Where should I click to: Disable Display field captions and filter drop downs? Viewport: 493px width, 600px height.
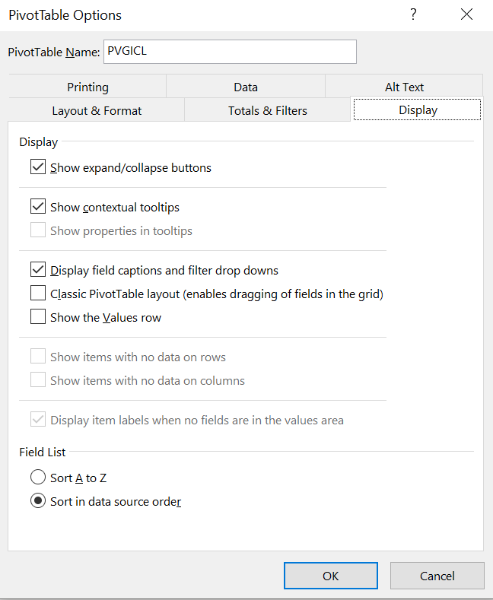click(x=38, y=270)
